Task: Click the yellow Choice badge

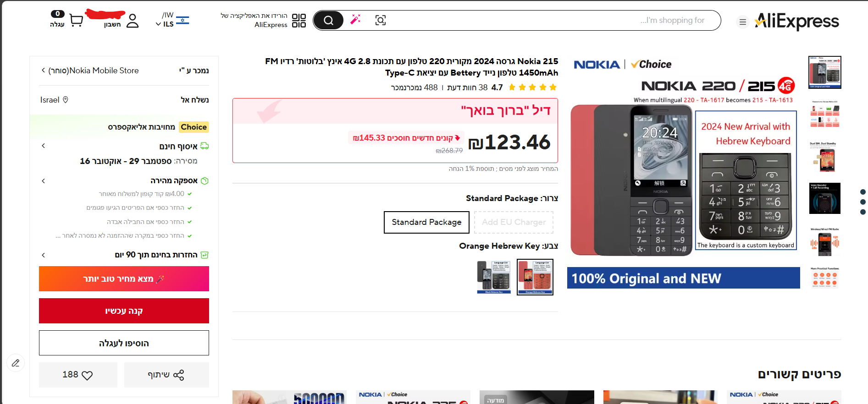Action: click(x=194, y=127)
